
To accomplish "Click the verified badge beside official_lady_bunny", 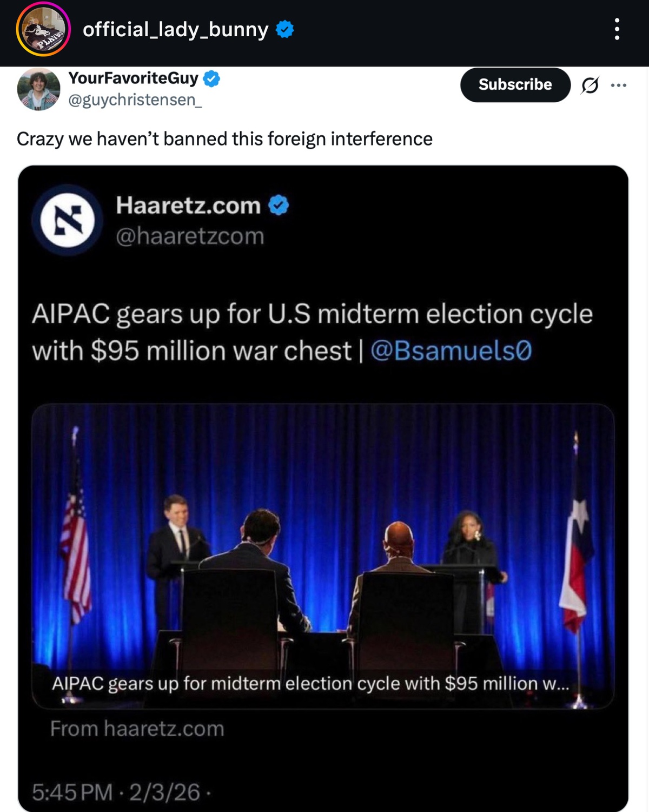I will click(x=285, y=29).
